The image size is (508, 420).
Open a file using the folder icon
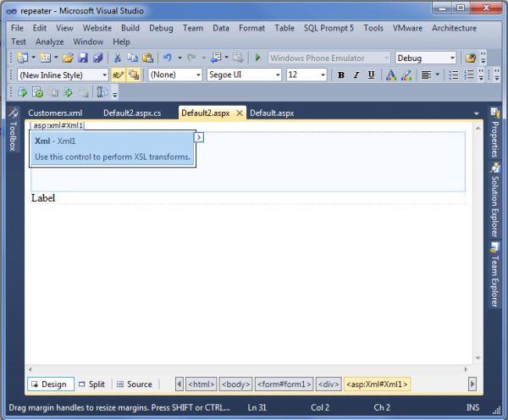(x=68, y=58)
